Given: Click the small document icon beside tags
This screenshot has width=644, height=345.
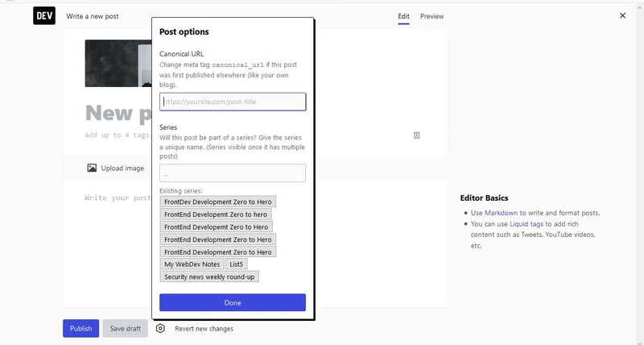Looking at the screenshot, I should [x=416, y=135].
